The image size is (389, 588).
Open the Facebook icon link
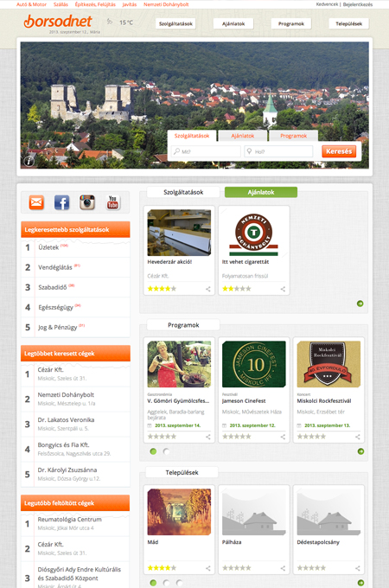[62, 202]
